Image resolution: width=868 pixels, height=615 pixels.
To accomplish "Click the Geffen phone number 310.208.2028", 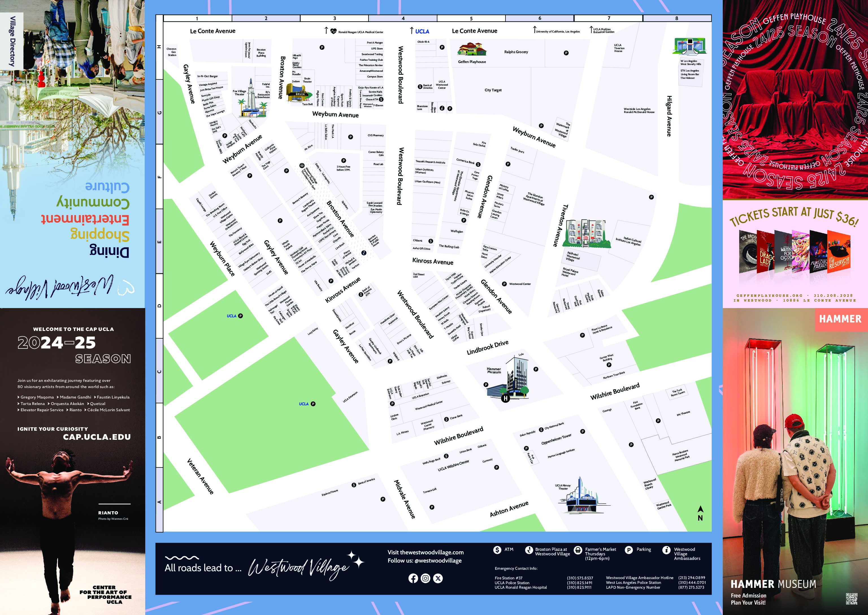I will (x=833, y=295).
